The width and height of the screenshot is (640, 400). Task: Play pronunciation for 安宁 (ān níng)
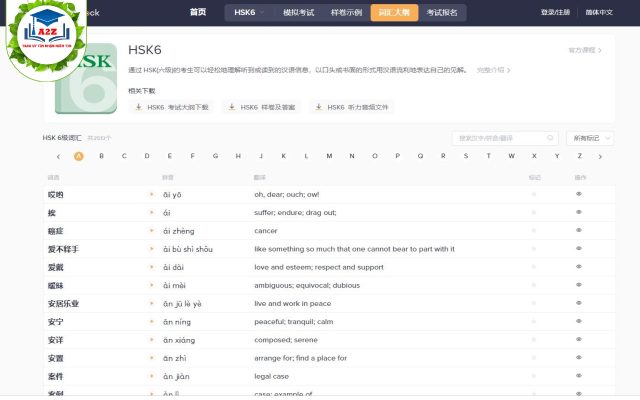pyautogui.click(x=152, y=322)
